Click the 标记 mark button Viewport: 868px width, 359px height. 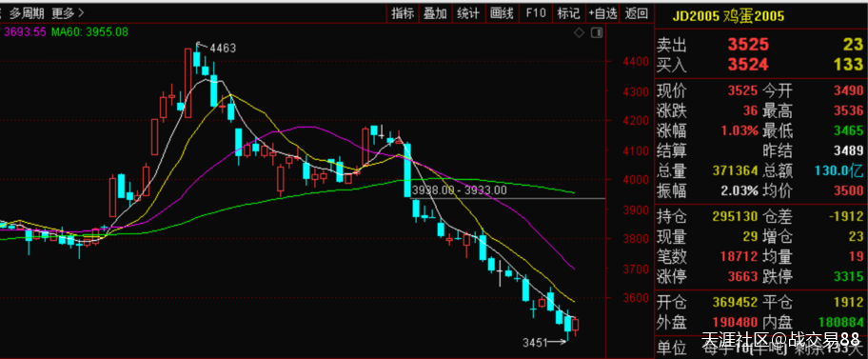coord(568,13)
